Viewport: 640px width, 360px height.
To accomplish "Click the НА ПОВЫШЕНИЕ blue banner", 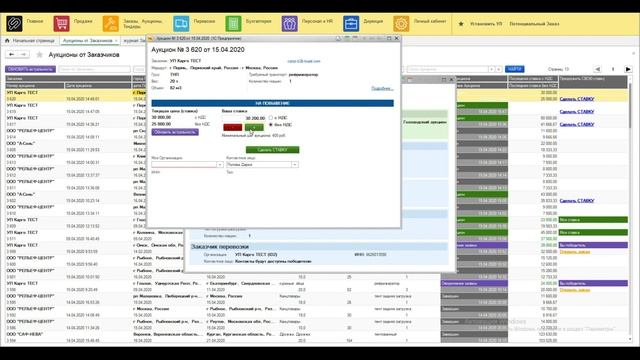I will click(x=272, y=103).
